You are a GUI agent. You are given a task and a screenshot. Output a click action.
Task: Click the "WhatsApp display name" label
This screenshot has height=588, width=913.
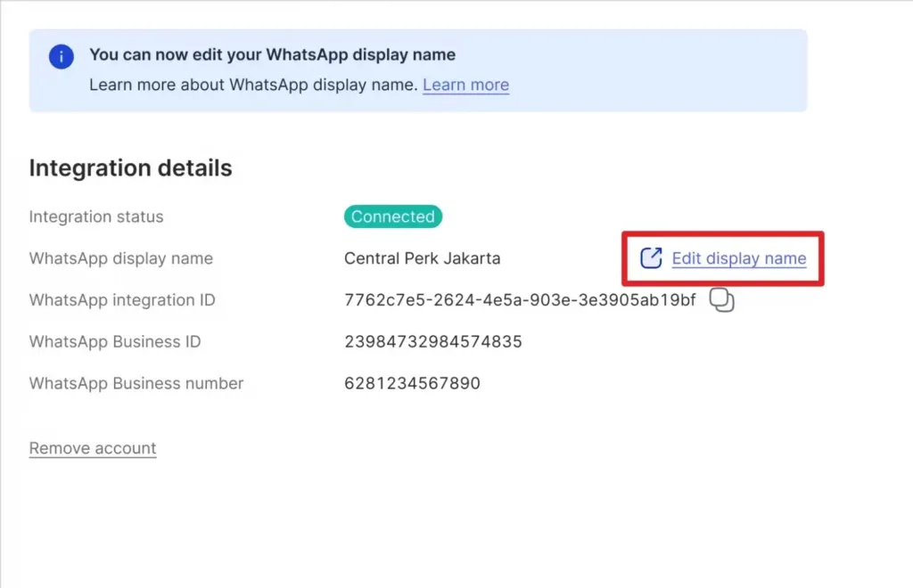(120, 258)
